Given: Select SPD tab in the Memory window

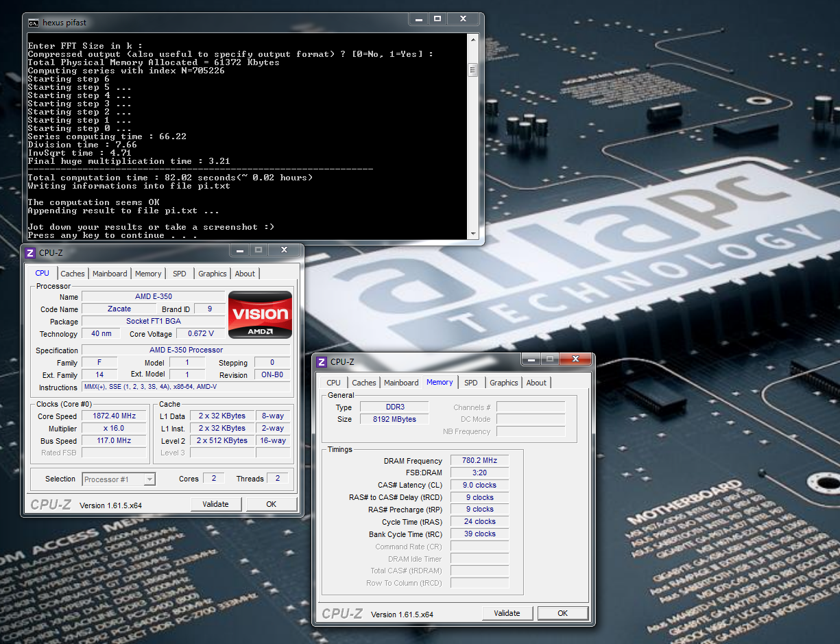Looking at the screenshot, I should pos(471,383).
